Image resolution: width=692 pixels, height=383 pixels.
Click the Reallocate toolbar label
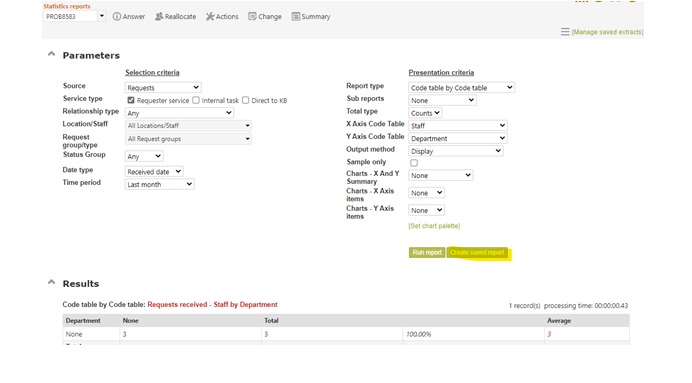click(x=181, y=16)
